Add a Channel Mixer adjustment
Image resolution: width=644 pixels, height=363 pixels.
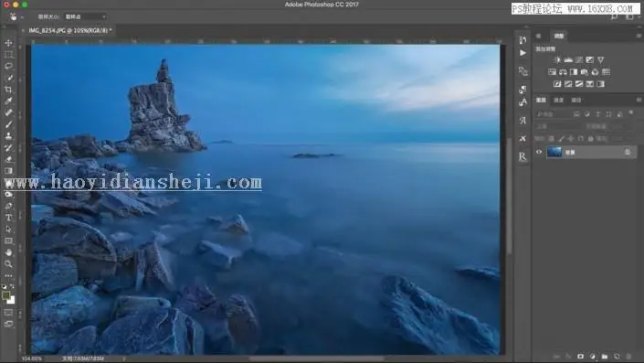click(595, 72)
